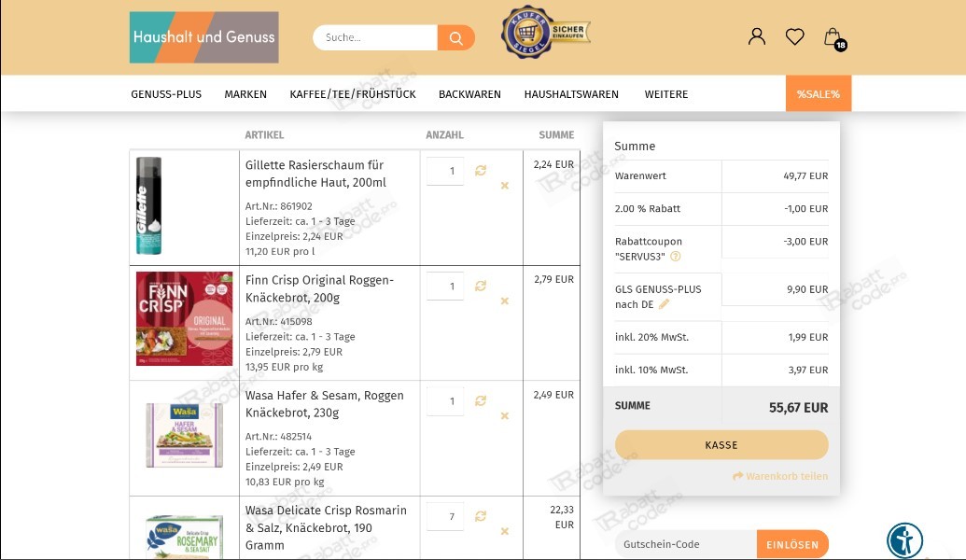This screenshot has height=560, width=966.
Task: Click the orange search magnifier button
Action: (455, 37)
